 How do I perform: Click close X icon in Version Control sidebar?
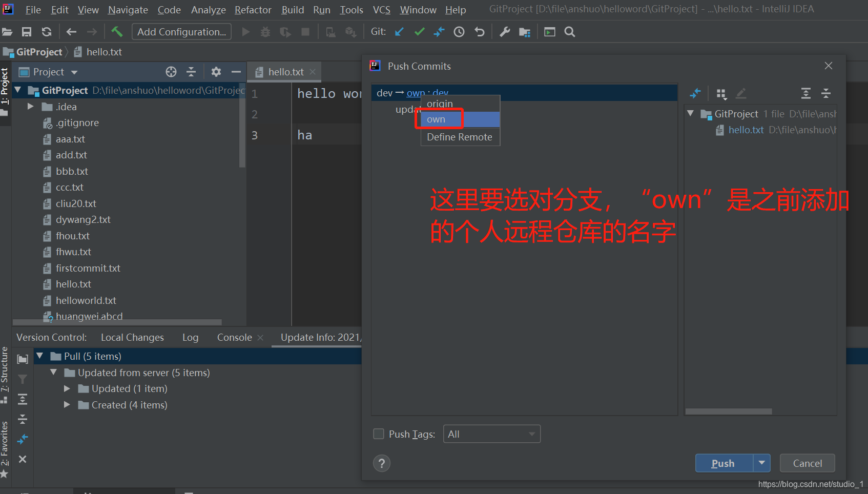pos(23,459)
